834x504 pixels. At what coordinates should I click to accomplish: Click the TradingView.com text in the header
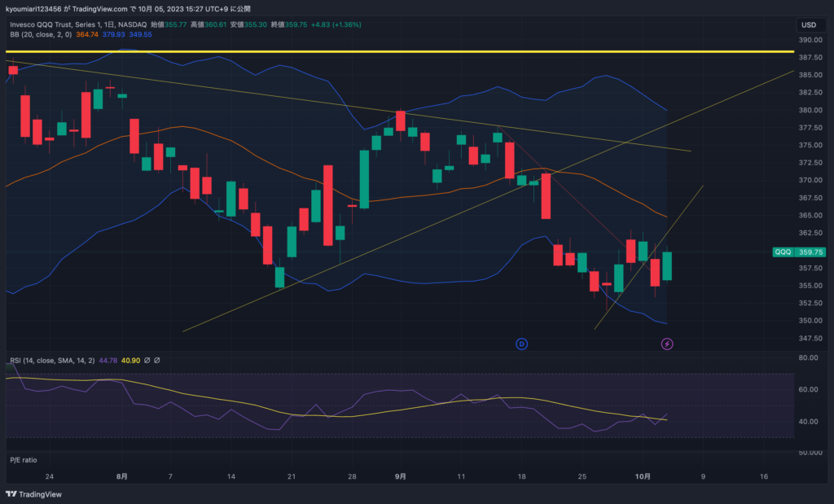click(100, 9)
